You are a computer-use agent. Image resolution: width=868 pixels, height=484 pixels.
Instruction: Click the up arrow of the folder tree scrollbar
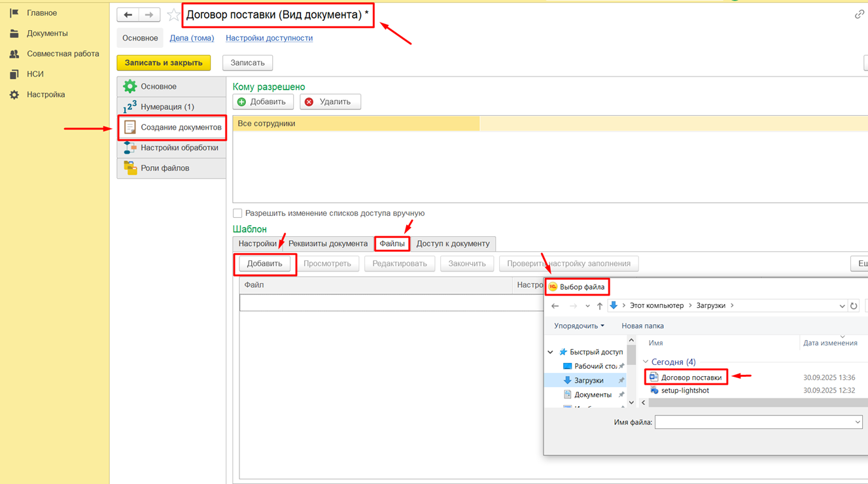631,340
